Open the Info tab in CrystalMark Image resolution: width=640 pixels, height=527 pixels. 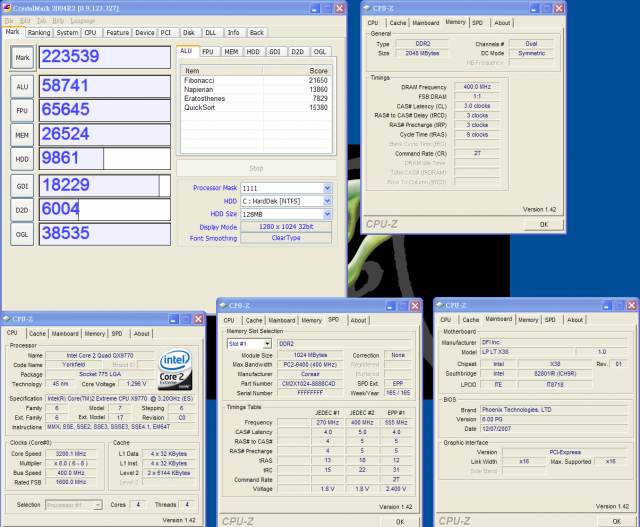(233, 33)
